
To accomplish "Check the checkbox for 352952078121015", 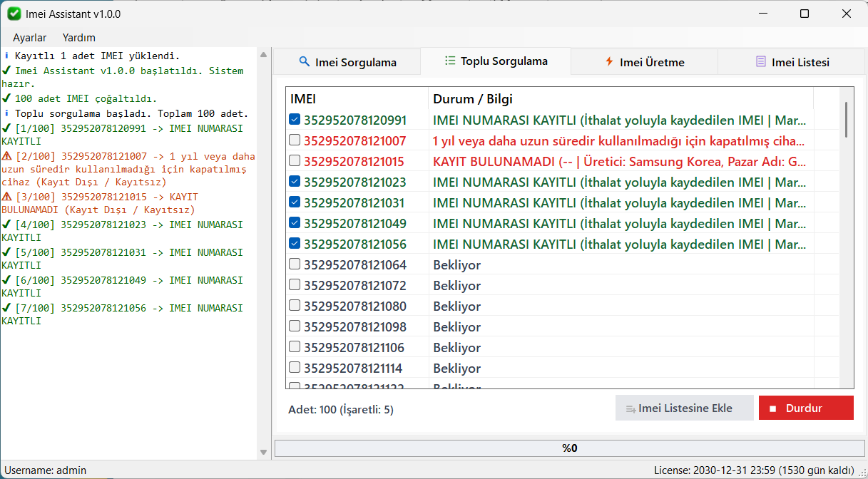I will [295, 161].
